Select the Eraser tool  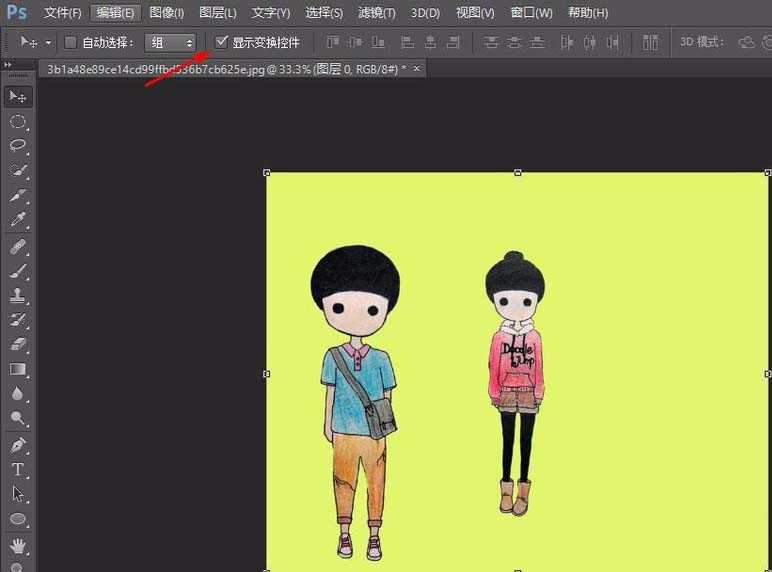(18, 345)
